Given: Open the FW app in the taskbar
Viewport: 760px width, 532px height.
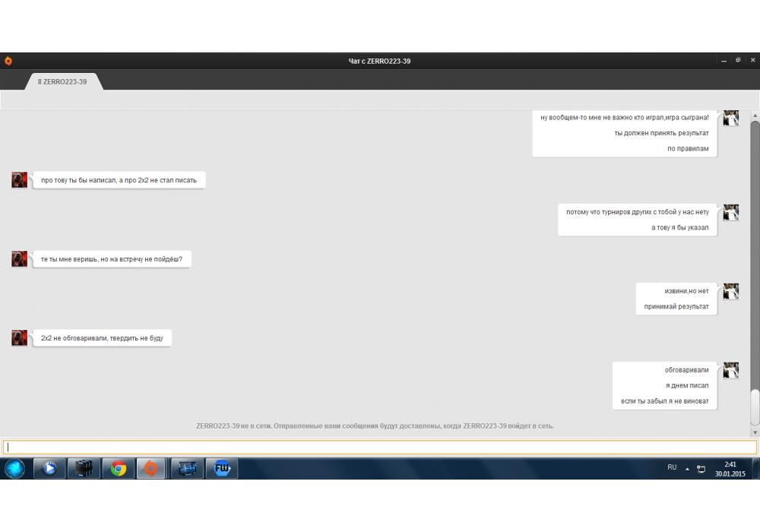Looking at the screenshot, I should point(222,468).
